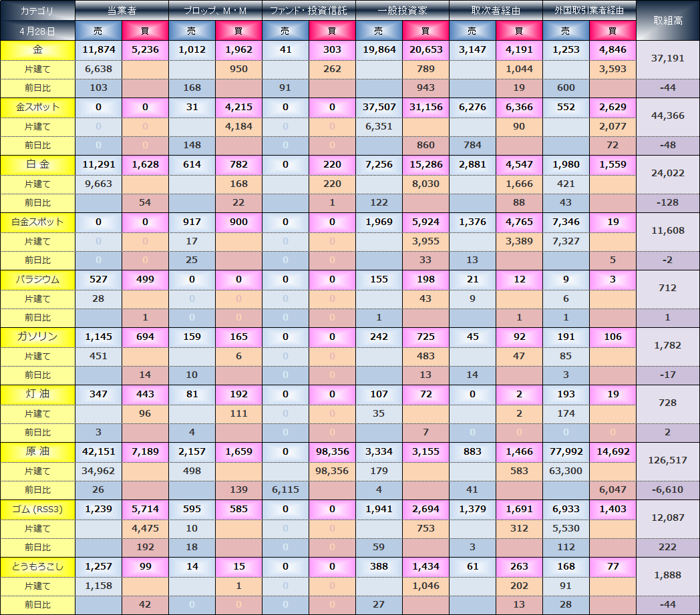Click the 原 油 row label

(37, 451)
